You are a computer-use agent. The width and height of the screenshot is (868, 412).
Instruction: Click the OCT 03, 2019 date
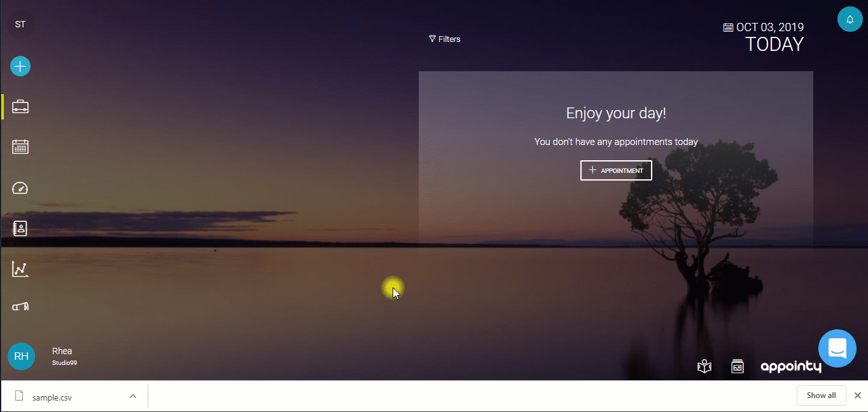pyautogui.click(x=764, y=27)
